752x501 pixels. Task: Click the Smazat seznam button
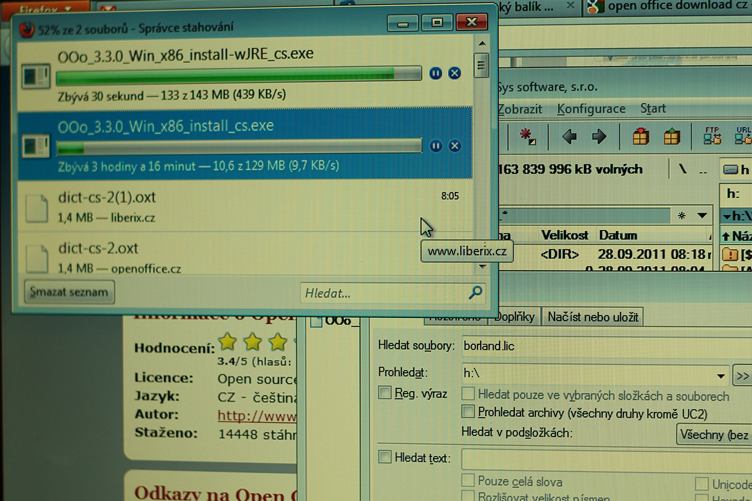69,292
